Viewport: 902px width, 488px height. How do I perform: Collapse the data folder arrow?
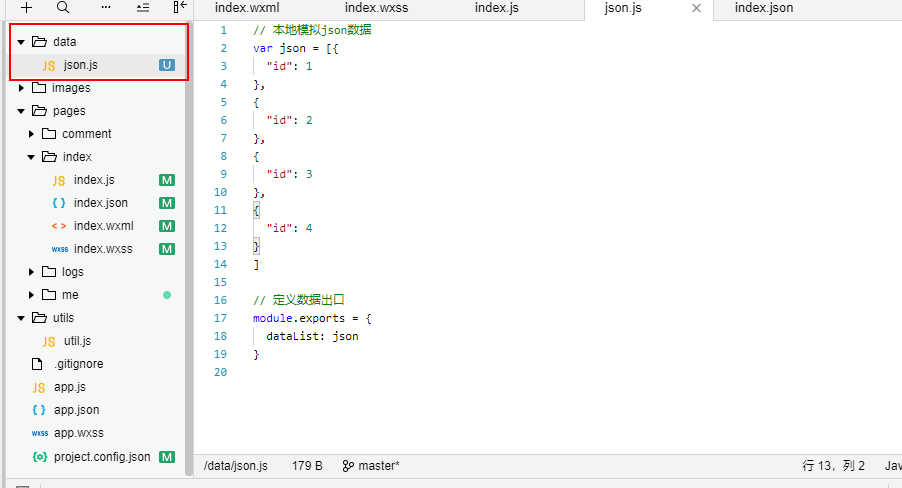click(x=21, y=42)
